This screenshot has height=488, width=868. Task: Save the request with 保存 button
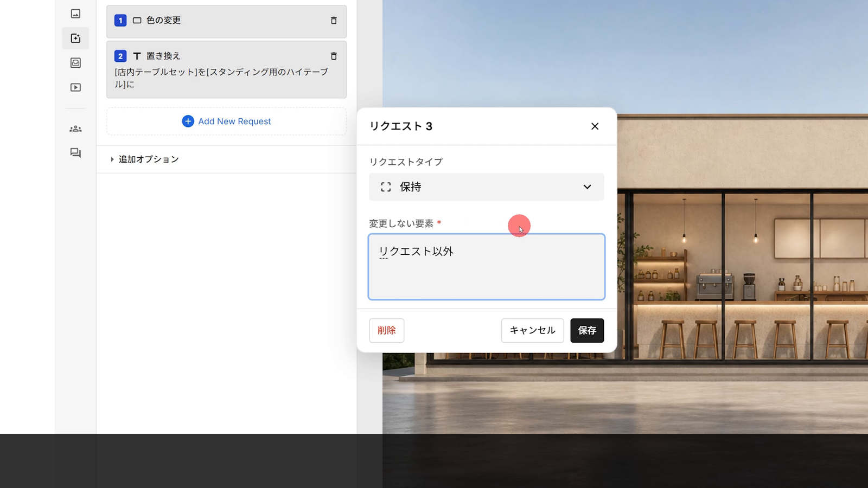[587, 330]
